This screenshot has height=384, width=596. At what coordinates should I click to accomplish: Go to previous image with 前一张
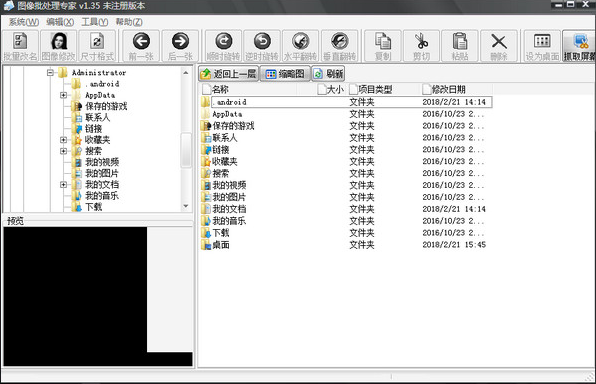click(x=141, y=46)
